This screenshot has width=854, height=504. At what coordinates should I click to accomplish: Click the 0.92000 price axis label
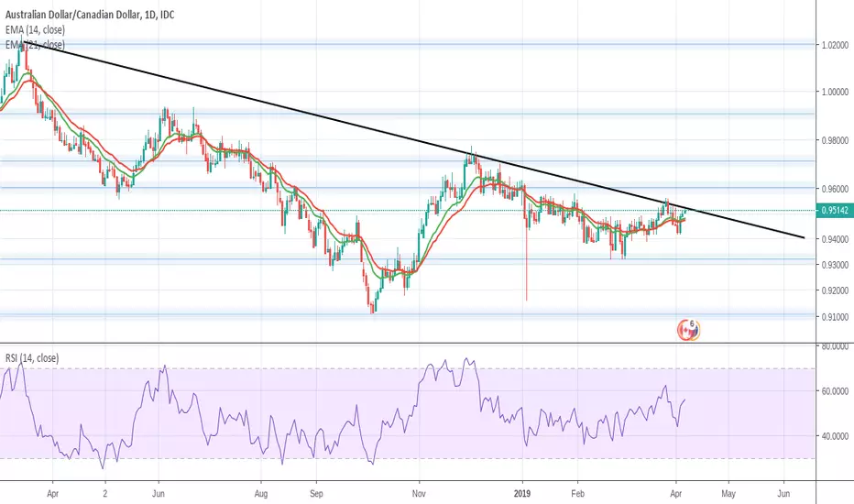pos(835,290)
